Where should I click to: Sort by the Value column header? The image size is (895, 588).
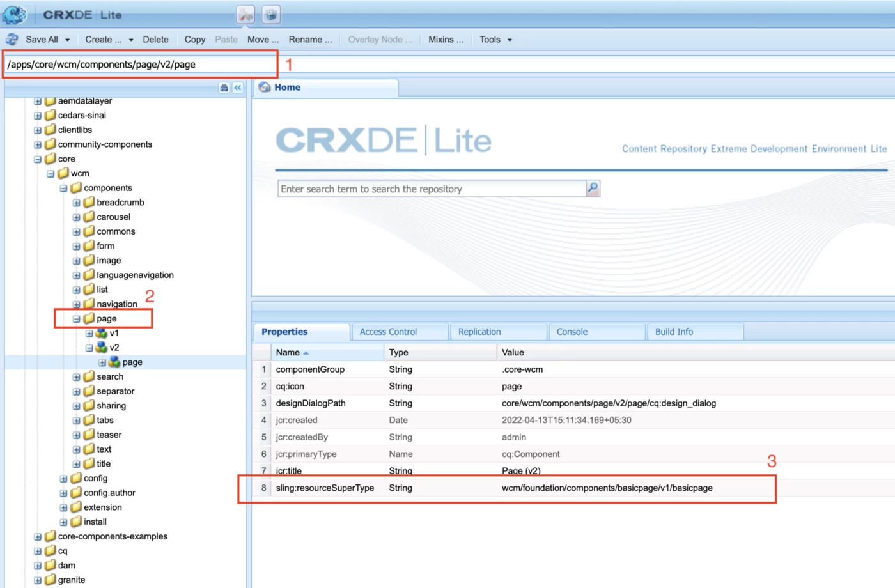coord(696,352)
